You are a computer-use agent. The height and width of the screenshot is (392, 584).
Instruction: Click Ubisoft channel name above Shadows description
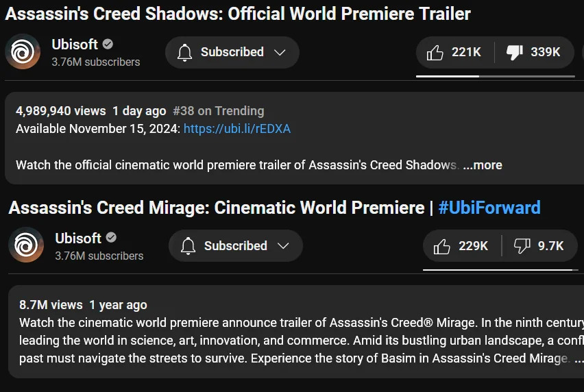[75, 45]
